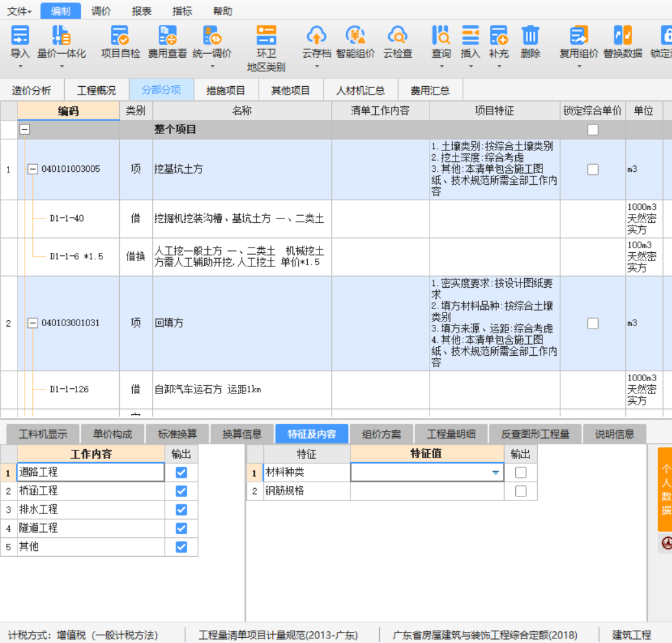Open 材料种类 特征值 dropdown arrow

pyautogui.click(x=496, y=473)
